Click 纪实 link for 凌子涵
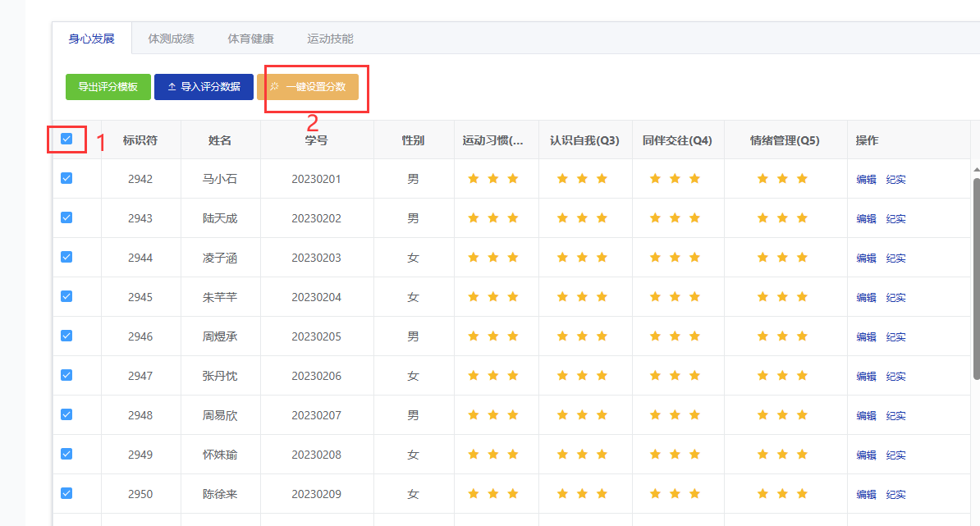The image size is (980, 526). [x=895, y=258]
